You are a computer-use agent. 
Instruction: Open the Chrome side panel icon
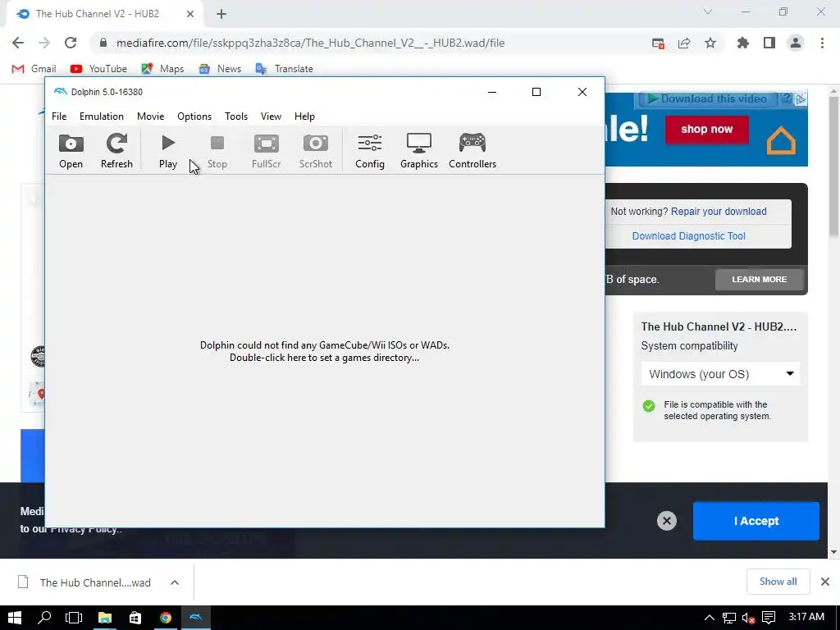coord(769,43)
